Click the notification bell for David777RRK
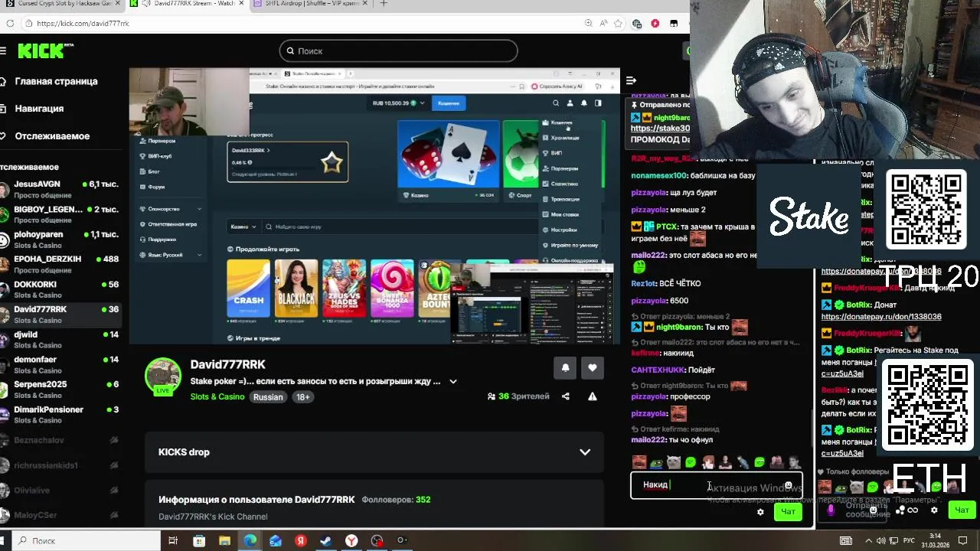This screenshot has height=551, width=980. coord(565,367)
